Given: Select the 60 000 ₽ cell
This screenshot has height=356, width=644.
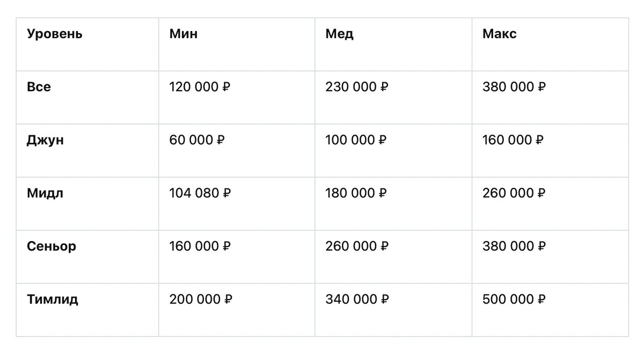Looking at the screenshot, I should coord(197,140).
